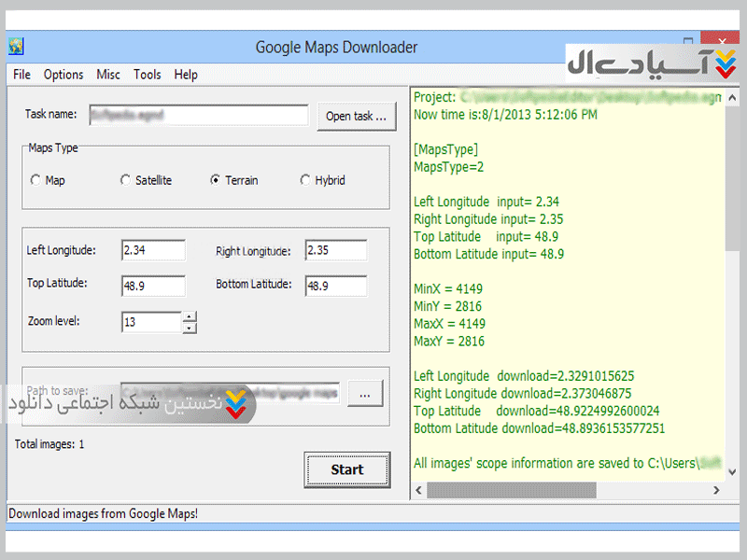Image resolution: width=747 pixels, height=560 pixels.
Task: Open the Help menu
Action: tap(186, 75)
